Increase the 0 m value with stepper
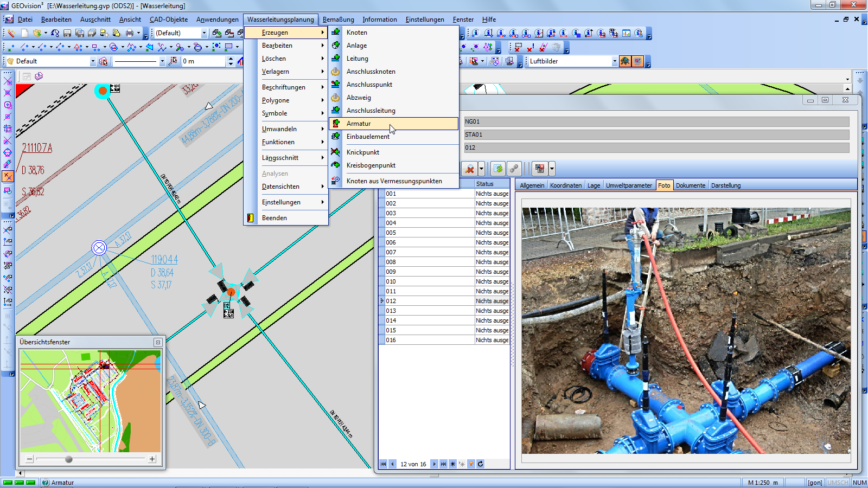Image resolution: width=868 pixels, height=488 pixels. click(x=231, y=59)
